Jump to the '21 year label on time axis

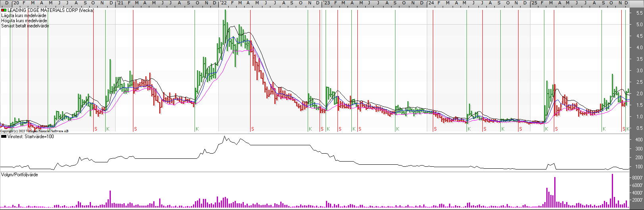(x=120, y=3)
